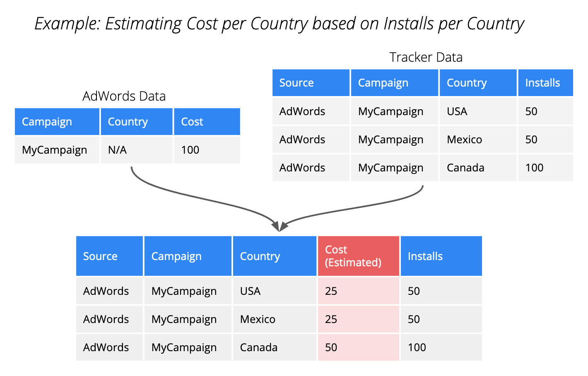Image resolution: width=588 pixels, height=376 pixels.
Task: Click the AdWords Data table title
Action: [x=124, y=96]
